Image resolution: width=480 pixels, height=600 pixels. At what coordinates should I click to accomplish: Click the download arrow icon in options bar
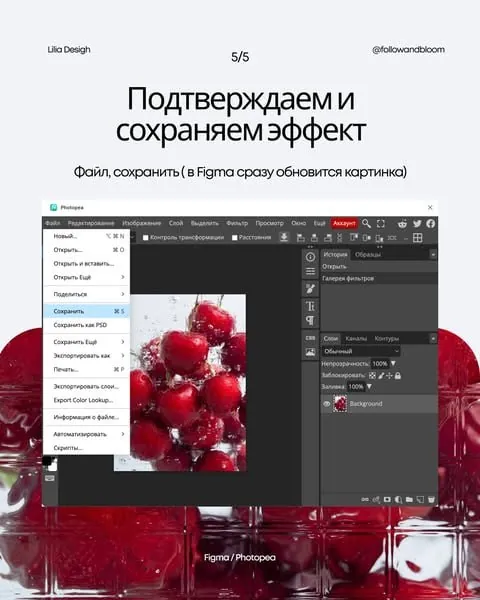coord(284,237)
